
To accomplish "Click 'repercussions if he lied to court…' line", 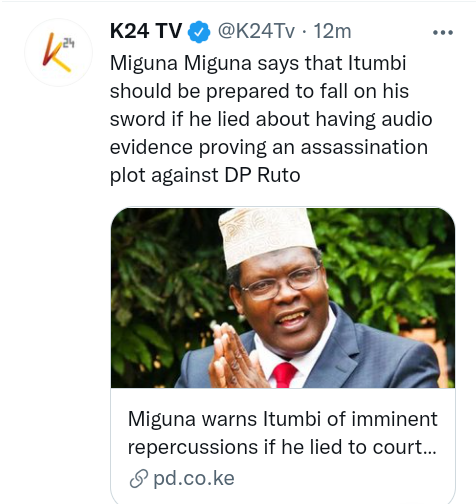I will (282, 447).
